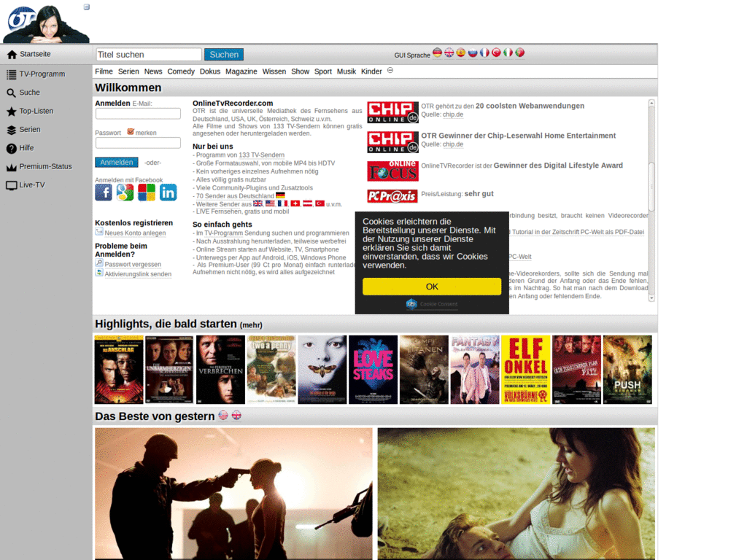Select the Kinder category
This screenshot has height=560, width=747.
pos(371,71)
